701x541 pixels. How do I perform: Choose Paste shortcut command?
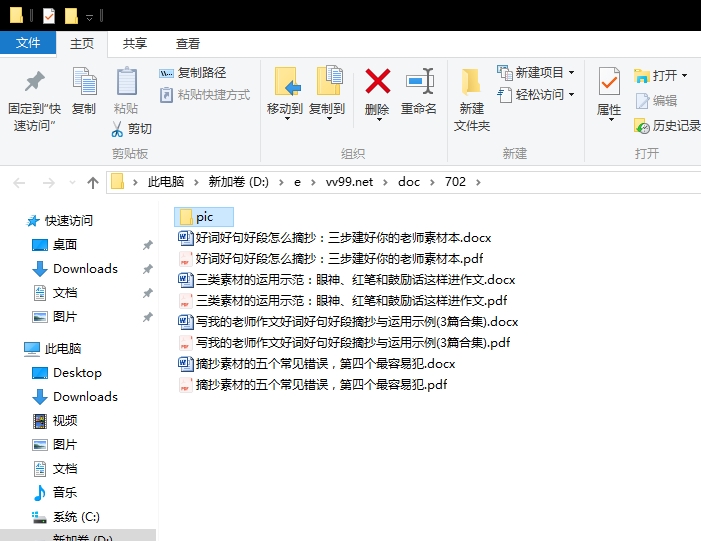[205, 95]
